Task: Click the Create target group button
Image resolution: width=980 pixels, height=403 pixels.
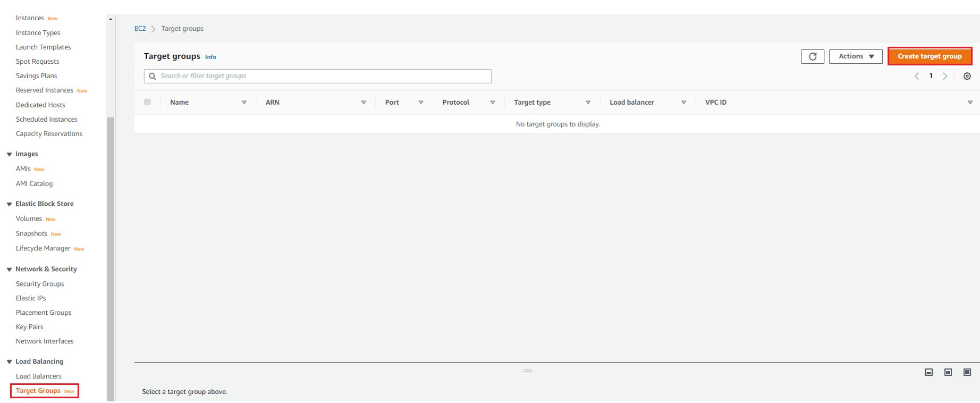Action: point(930,56)
